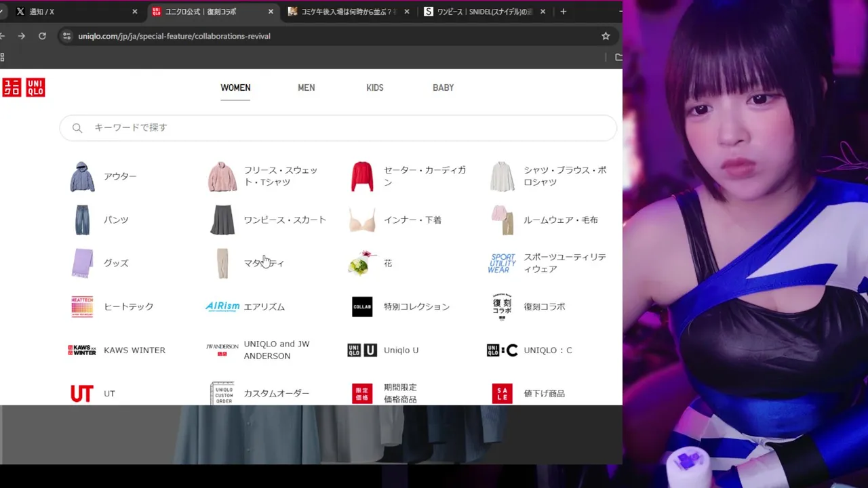The image size is (868, 488).
Task: Select the KIDS category tab
Action: click(375, 87)
